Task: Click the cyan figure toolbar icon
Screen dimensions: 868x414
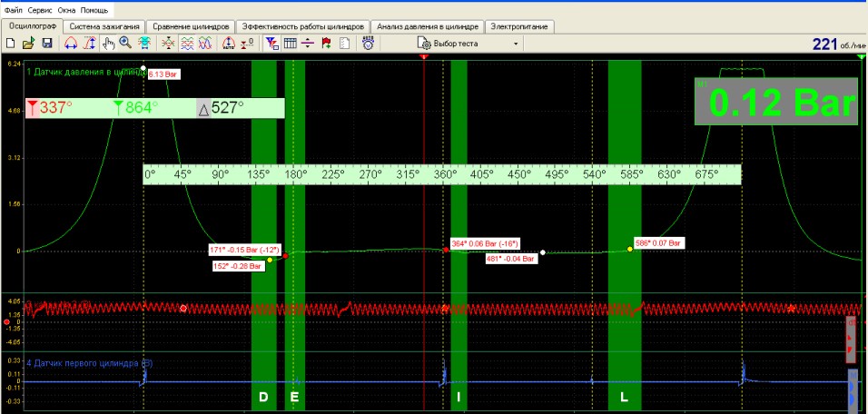Action: click(144, 44)
